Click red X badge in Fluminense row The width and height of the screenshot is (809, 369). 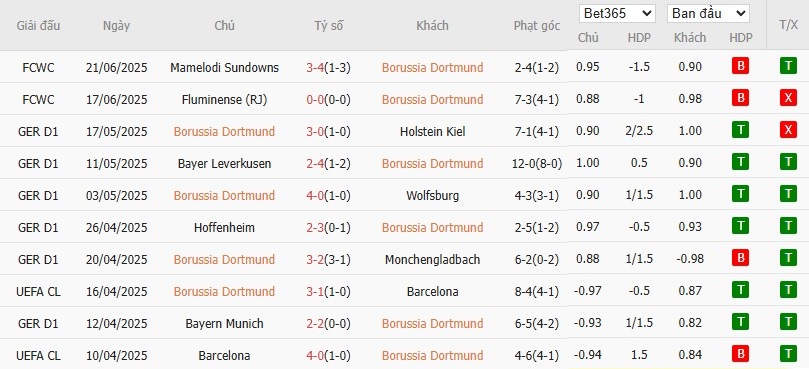[x=788, y=99]
